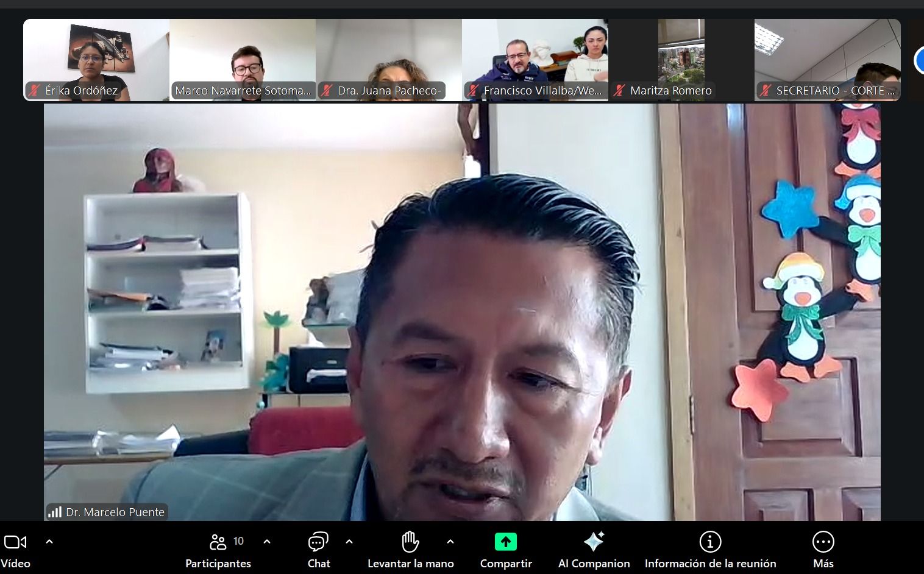Click the Dr. Marcelo Puente name label

click(x=115, y=512)
